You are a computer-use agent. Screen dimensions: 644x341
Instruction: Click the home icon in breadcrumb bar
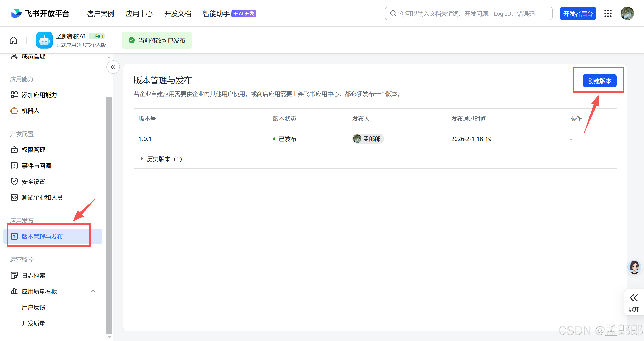(13, 40)
